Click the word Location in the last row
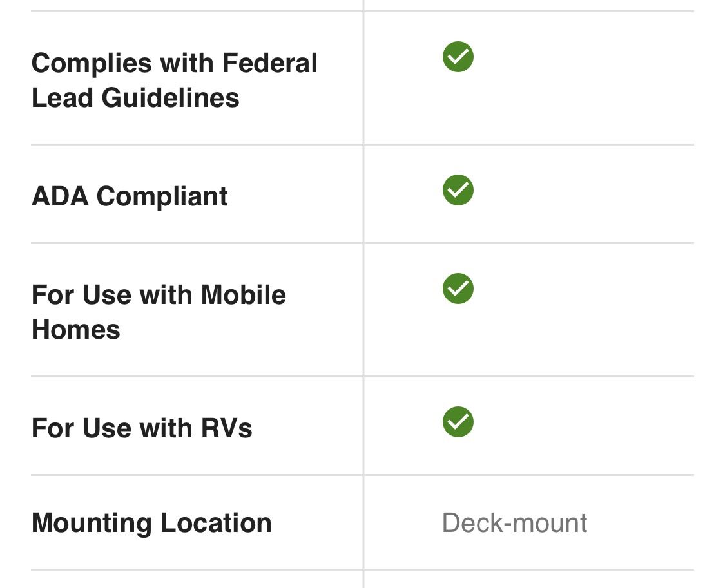This screenshot has width=725, height=588. [x=216, y=522]
